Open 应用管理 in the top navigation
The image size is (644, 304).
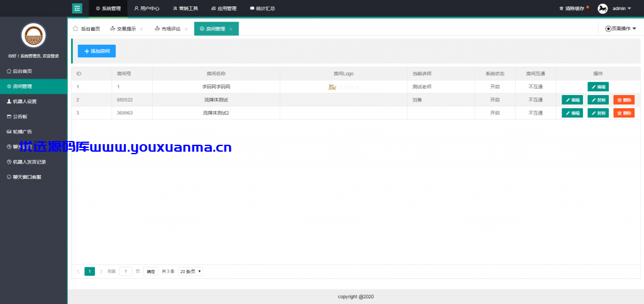[x=224, y=8]
